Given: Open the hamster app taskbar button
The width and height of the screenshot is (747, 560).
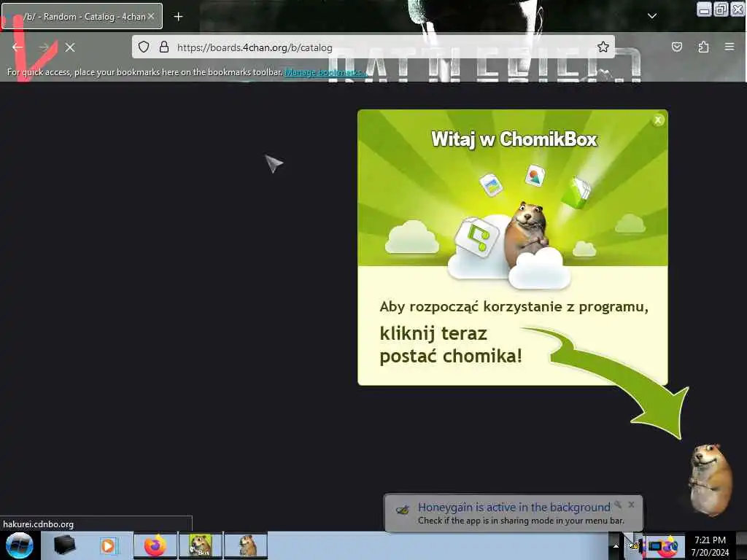Looking at the screenshot, I should pos(246,545).
